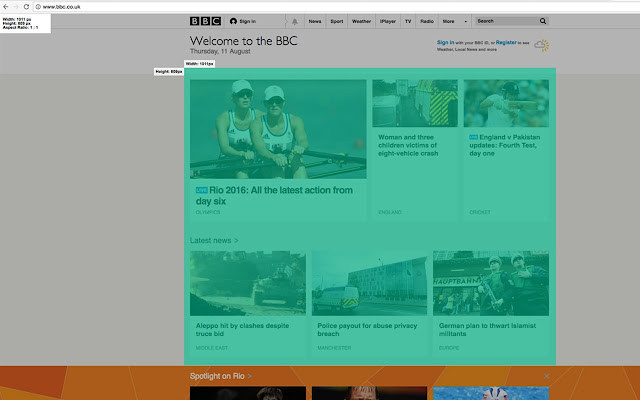The image size is (640, 400).
Task: Open the swimmer Spotlight thumbnail
Action: [x=491, y=393]
